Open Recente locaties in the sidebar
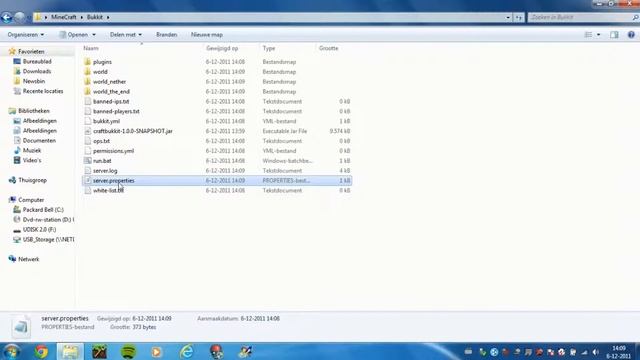 tap(43, 91)
